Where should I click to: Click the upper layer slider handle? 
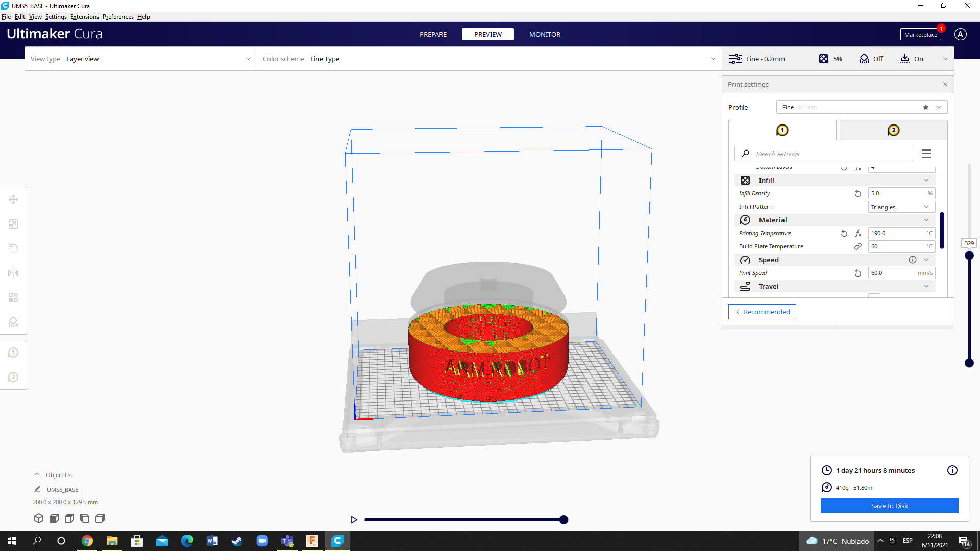click(969, 255)
